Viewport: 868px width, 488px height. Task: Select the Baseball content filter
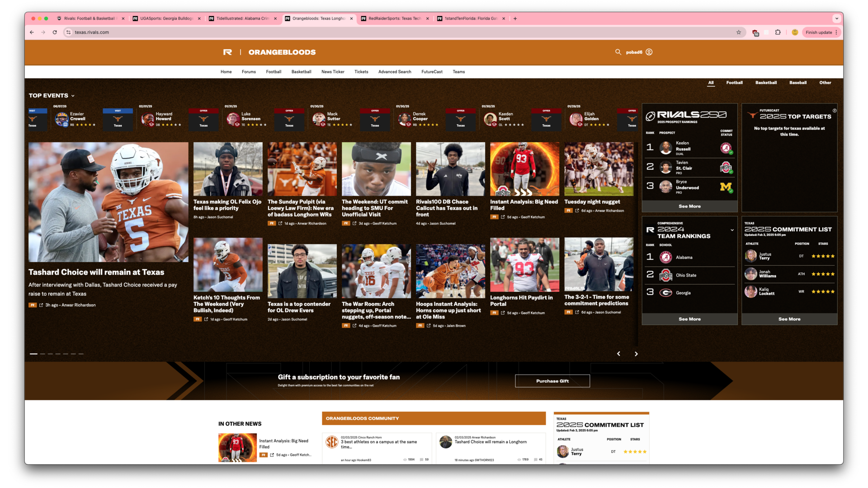(798, 83)
